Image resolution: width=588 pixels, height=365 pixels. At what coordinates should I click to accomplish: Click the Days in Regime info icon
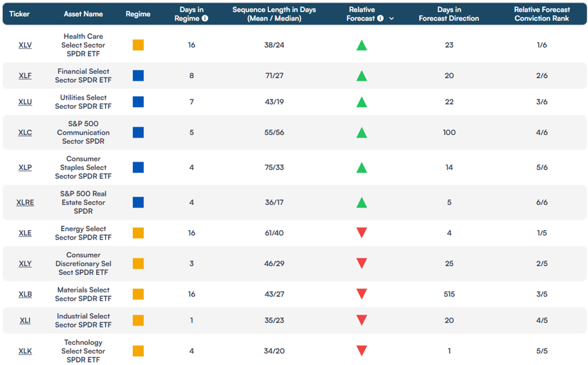pos(205,19)
